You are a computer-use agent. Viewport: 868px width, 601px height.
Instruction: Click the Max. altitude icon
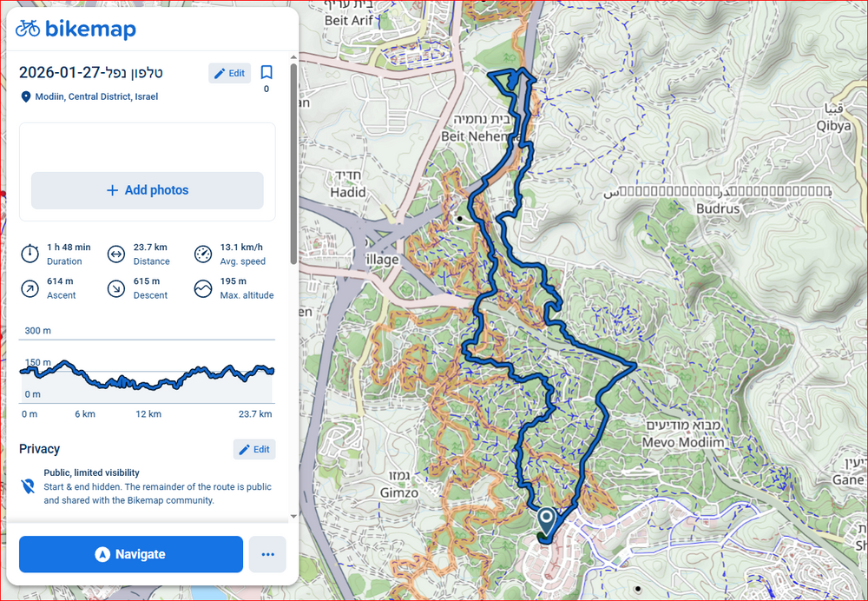(203, 288)
